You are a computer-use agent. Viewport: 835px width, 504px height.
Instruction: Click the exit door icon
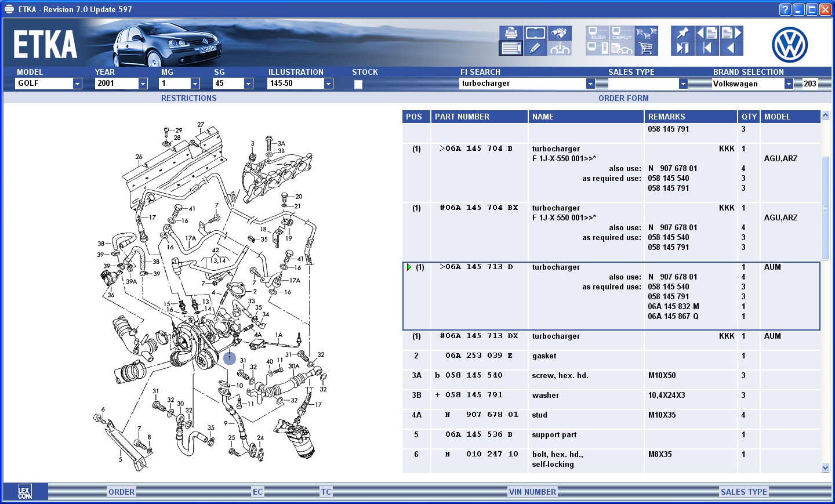tap(682, 48)
